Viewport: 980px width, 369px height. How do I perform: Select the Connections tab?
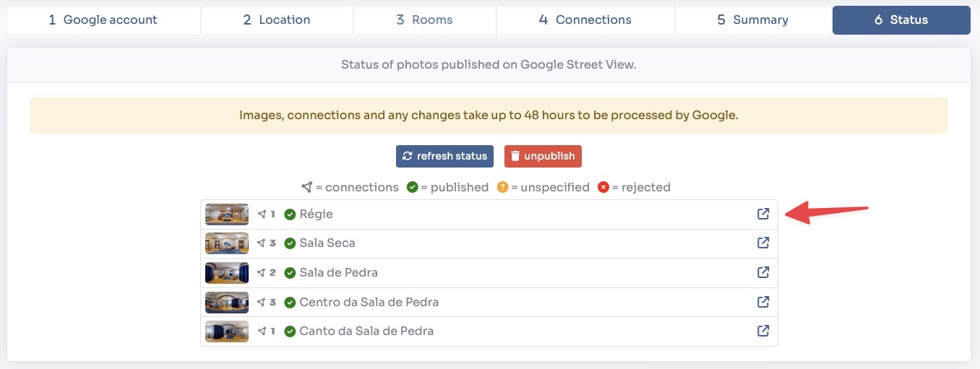coord(585,20)
